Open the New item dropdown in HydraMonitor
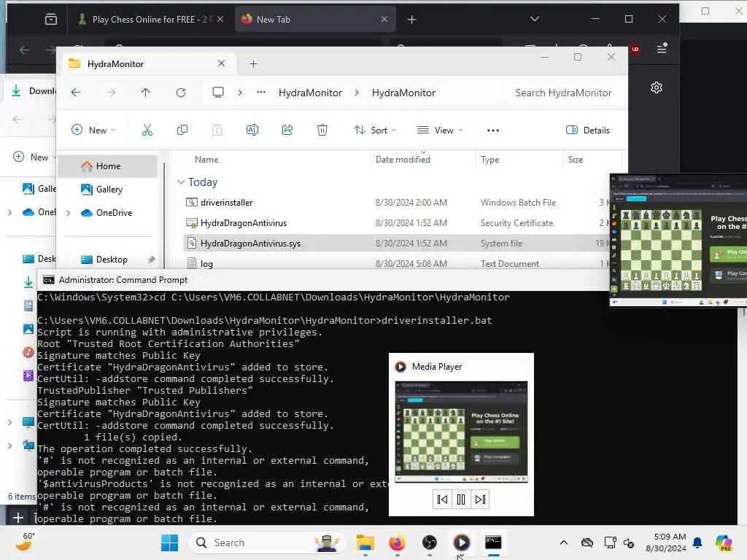 click(x=93, y=130)
